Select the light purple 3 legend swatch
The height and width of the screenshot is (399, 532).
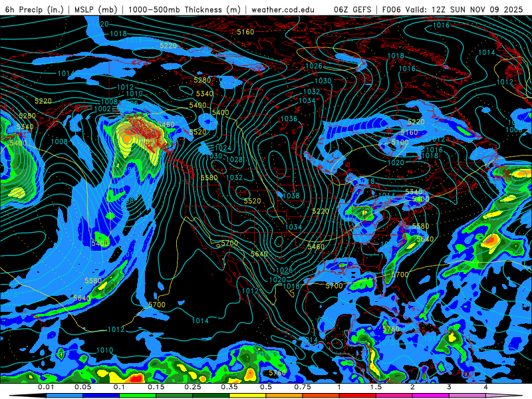pos(467,396)
